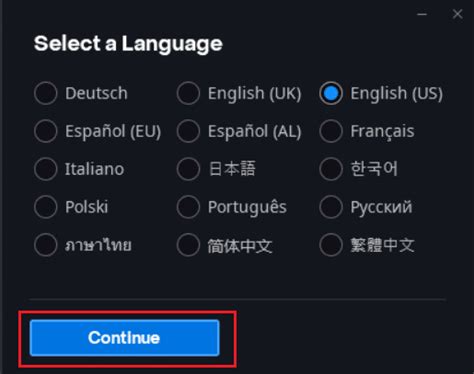Image resolution: width=474 pixels, height=374 pixels.
Task: Pick Español (EU) as the language
Action: [46, 131]
